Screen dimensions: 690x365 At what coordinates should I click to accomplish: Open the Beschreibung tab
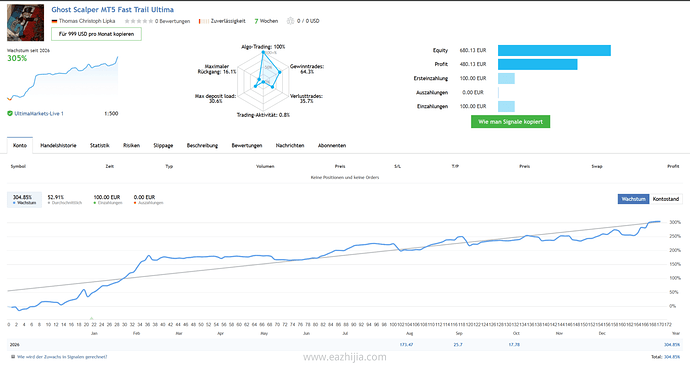[202, 145]
